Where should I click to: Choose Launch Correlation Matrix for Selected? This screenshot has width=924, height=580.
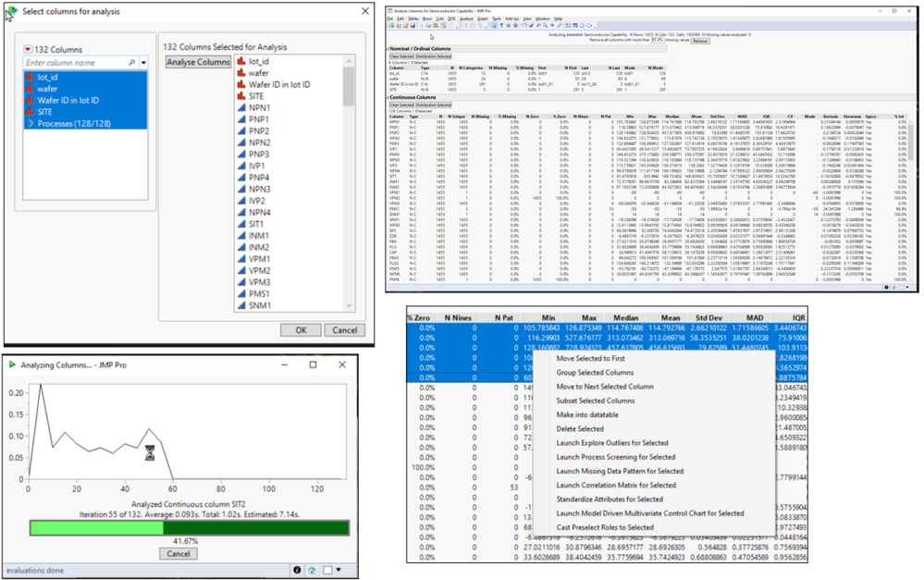(x=616, y=485)
